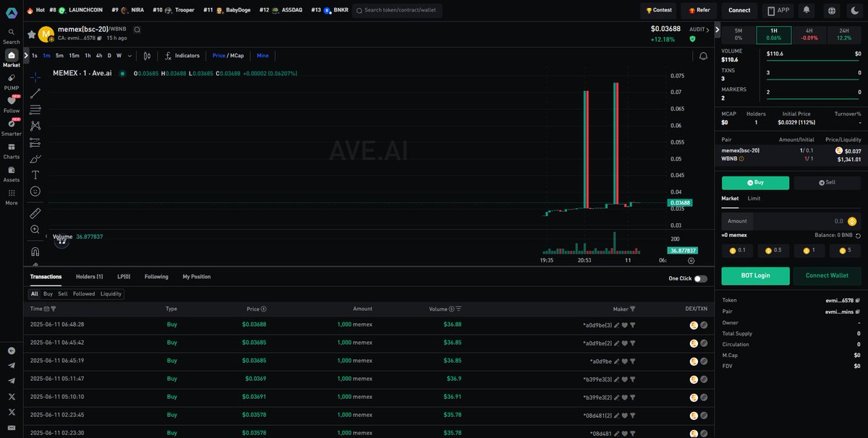The height and width of the screenshot is (438, 868).
Task: Open the chart Indicators menu
Action: tap(182, 56)
